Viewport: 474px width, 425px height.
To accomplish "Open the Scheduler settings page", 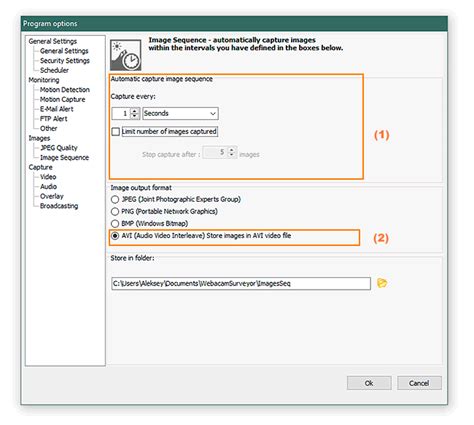I will click(54, 70).
